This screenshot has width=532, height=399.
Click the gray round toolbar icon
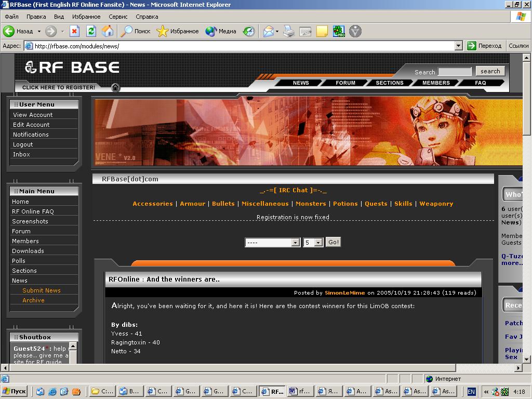[355, 31]
